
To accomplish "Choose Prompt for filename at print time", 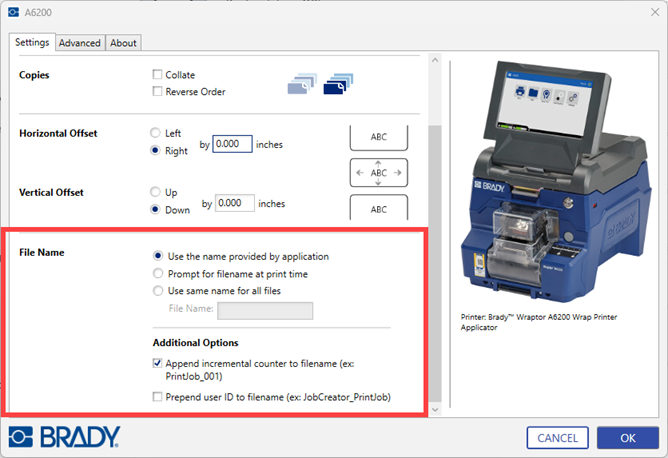I will point(158,274).
